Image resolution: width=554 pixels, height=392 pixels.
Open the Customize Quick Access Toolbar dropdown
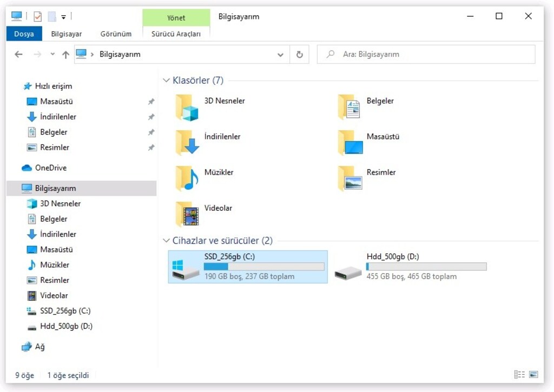tap(64, 17)
